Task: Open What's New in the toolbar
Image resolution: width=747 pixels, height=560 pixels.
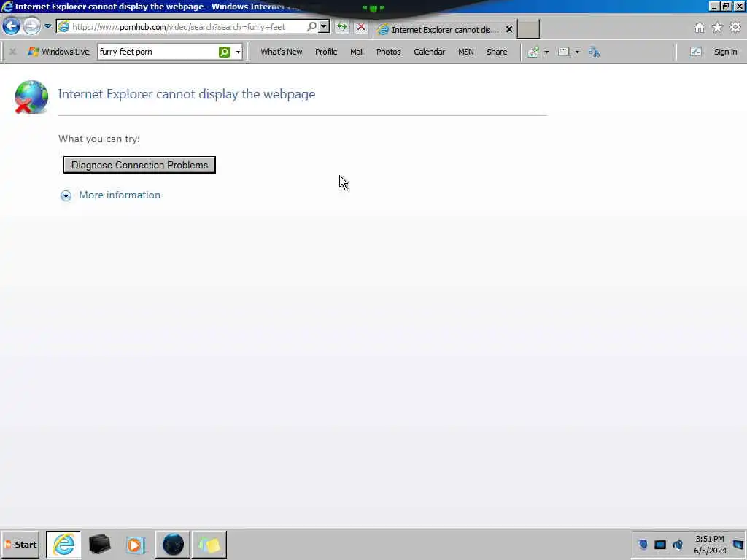Action: [x=281, y=52]
